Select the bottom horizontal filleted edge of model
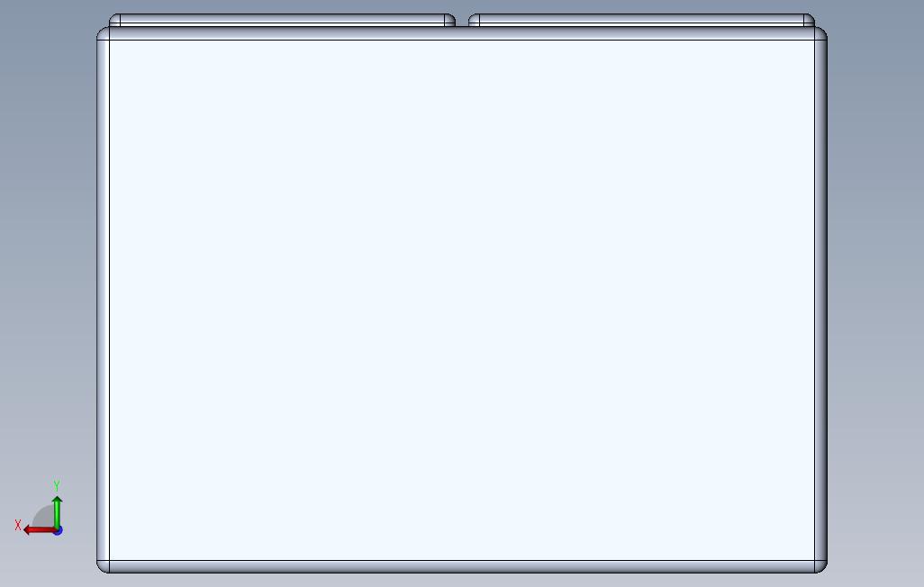Screen dimensions: 924x587 pyautogui.click(x=462, y=566)
